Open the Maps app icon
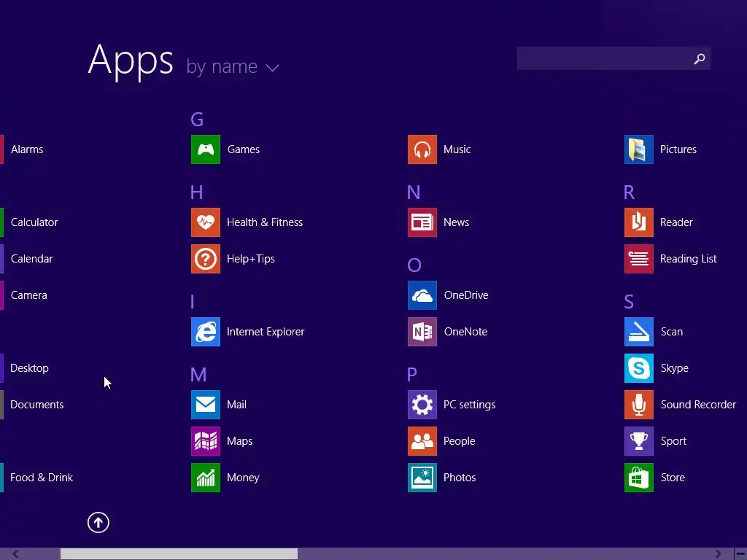 205,441
